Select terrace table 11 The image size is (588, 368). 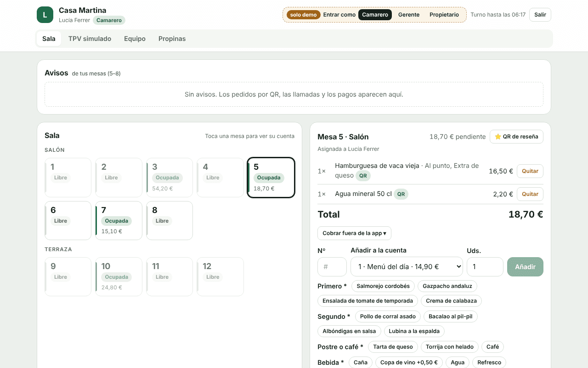coord(170,276)
